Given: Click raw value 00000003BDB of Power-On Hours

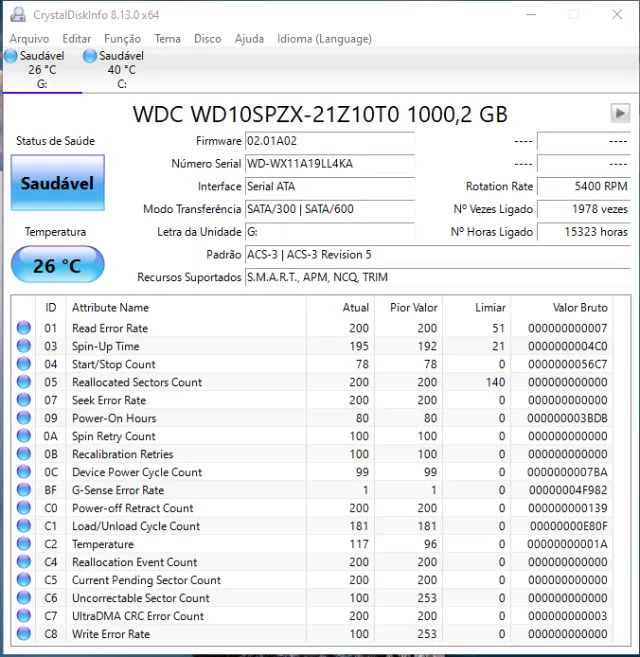Looking at the screenshot, I should [x=567, y=418].
